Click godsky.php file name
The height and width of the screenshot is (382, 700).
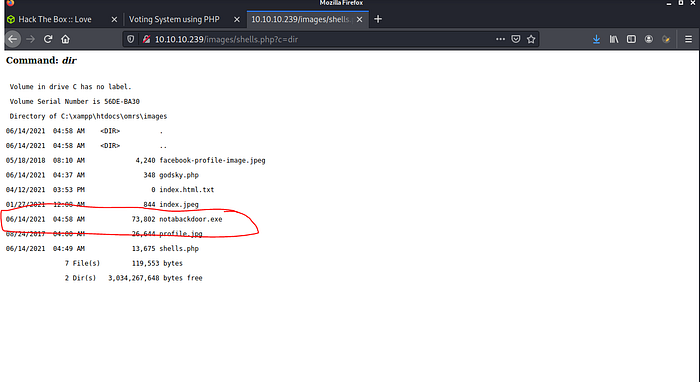click(179, 175)
